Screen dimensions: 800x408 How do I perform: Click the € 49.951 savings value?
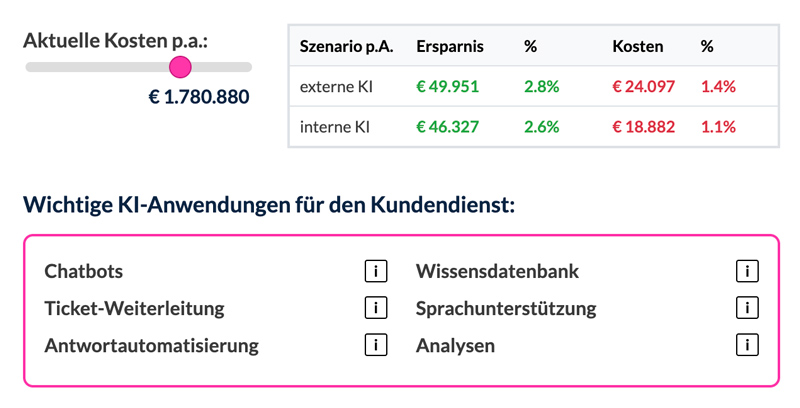tap(448, 87)
